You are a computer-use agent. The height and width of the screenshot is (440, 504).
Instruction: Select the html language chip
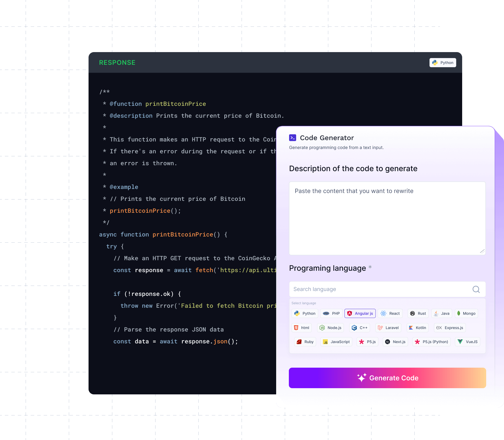(302, 328)
